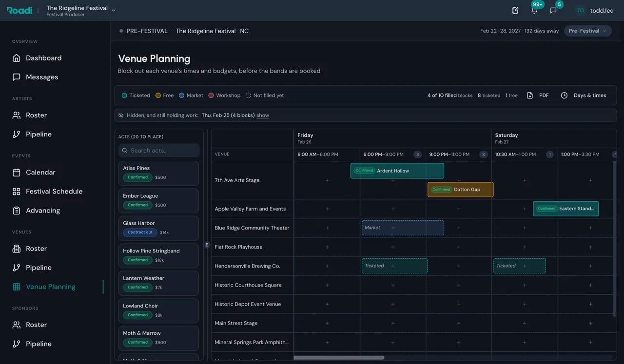Click the count badge beside 6:00 PM–9:00 PM
Image resolution: width=624 pixels, height=364 pixels.
point(417,154)
